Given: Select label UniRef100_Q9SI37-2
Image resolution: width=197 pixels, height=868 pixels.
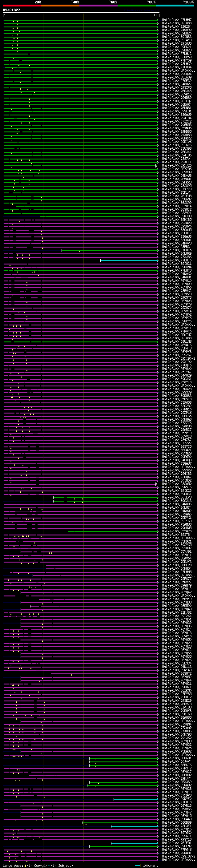Looking at the screenshot, I should (179, 857).
